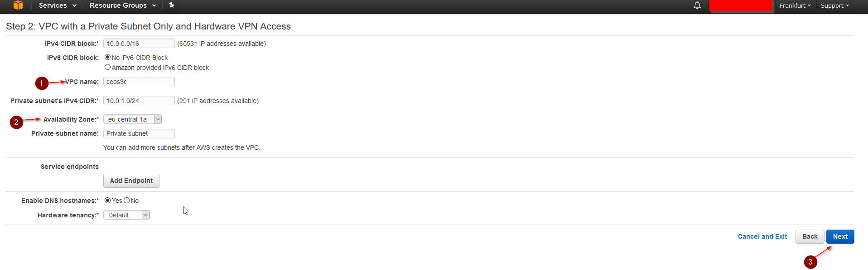Open the Services menu
Viewport: 868px width, 270px height.
[58, 5]
